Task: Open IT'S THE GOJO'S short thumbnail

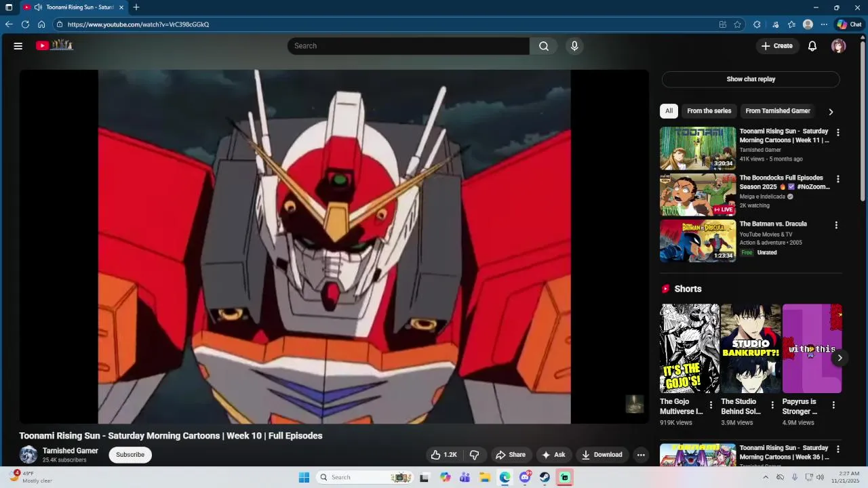Action: (690, 348)
